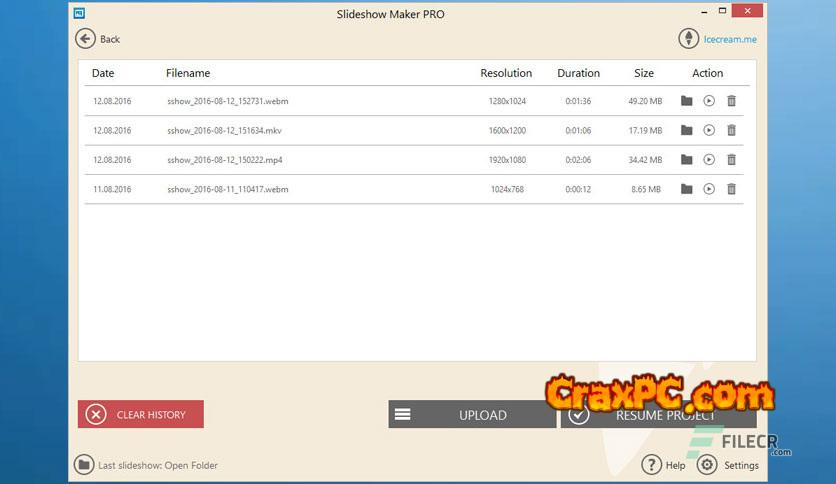
Task: Open the Icecream.me website link
Action: tap(730, 39)
